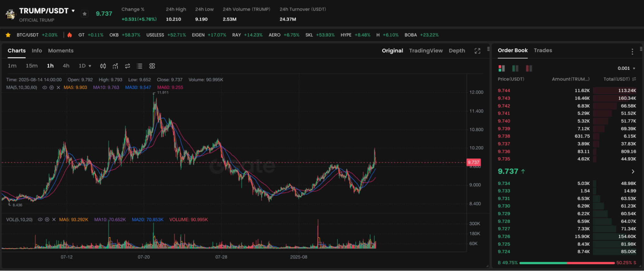644x271 pixels.
Task: Open the 0.001 price precision dropdown
Action: click(x=626, y=68)
